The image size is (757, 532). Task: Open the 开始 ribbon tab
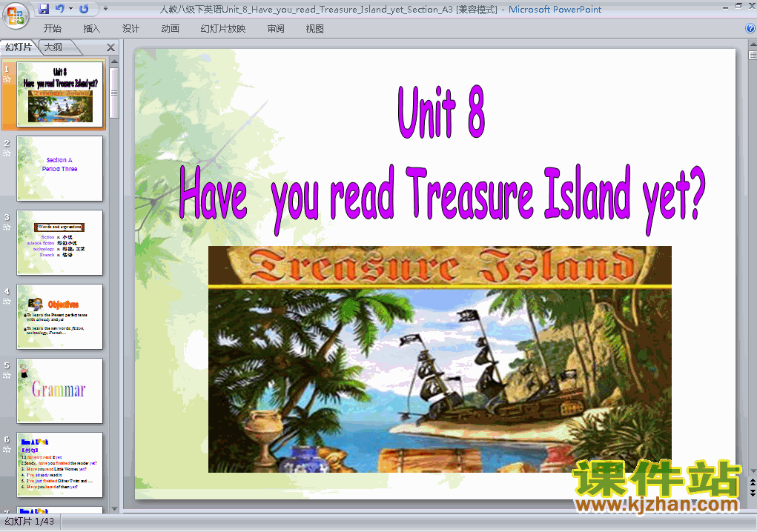click(x=52, y=28)
